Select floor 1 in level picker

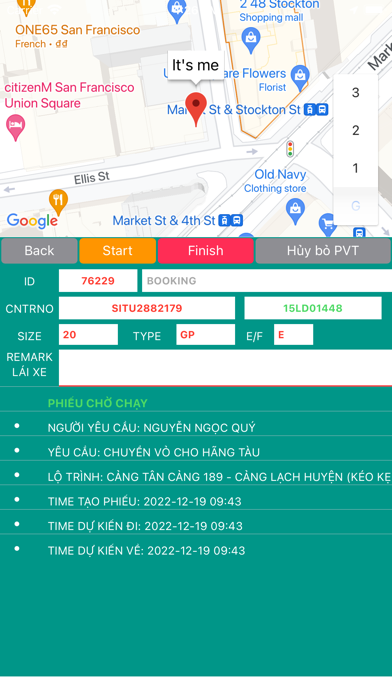click(x=356, y=168)
